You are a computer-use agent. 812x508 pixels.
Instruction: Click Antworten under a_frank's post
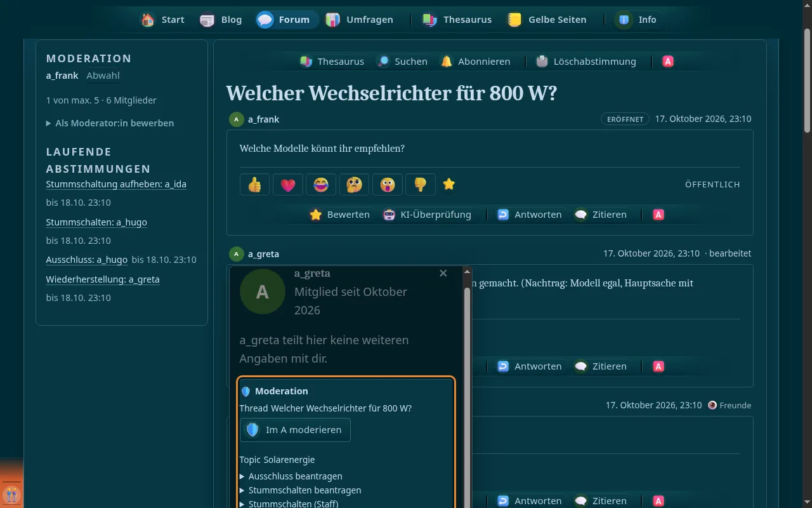529,215
